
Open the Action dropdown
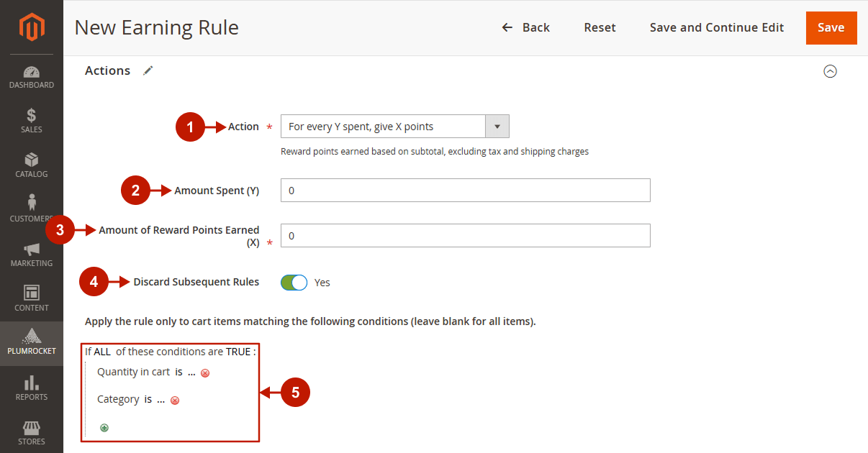coord(394,127)
